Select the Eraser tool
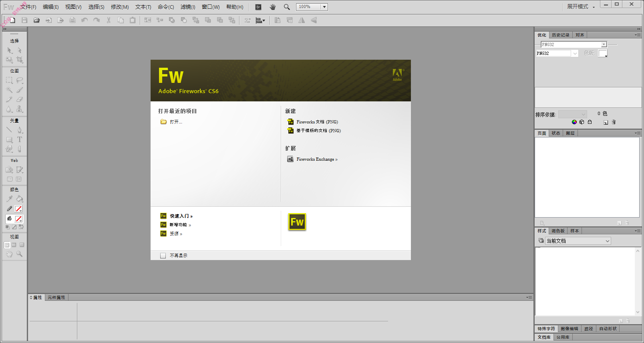This screenshot has height=343, width=644. tap(19, 99)
